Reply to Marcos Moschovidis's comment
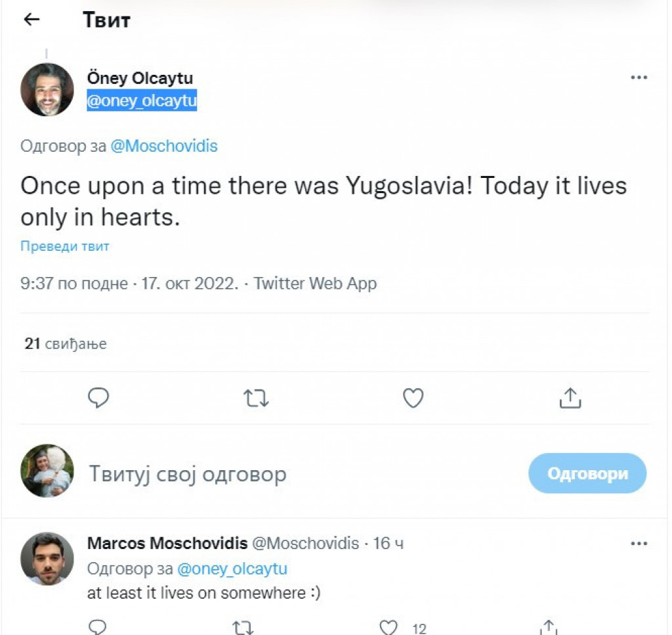The width and height of the screenshot is (672, 635). click(97, 627)
